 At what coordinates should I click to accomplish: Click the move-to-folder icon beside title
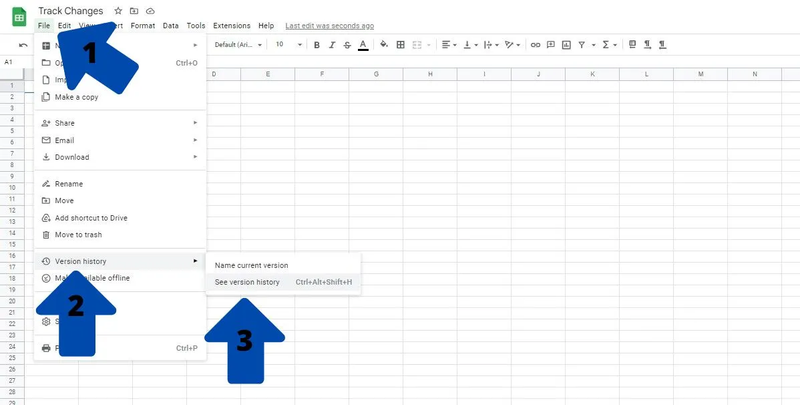click(x=134, y=11)
